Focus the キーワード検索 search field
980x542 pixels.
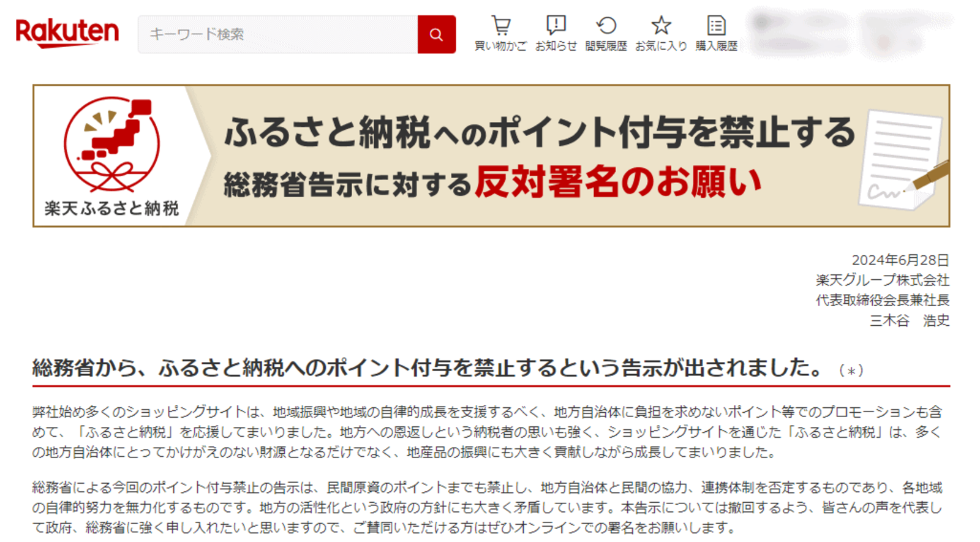click(x=277, y=34)
